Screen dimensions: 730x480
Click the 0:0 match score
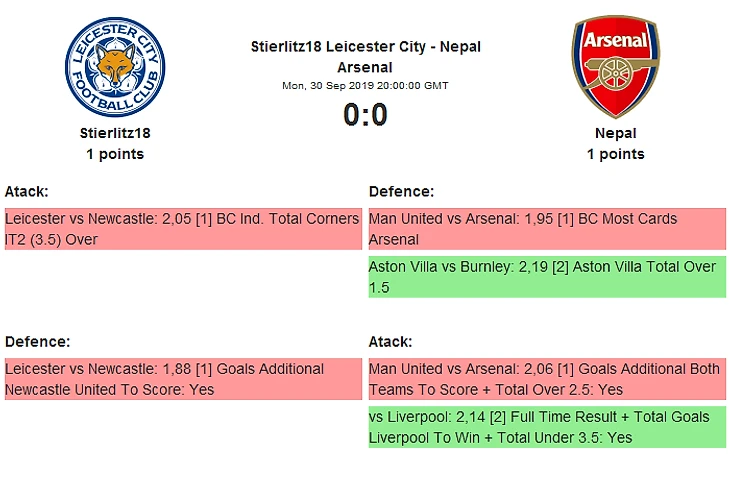coord(364,116)
